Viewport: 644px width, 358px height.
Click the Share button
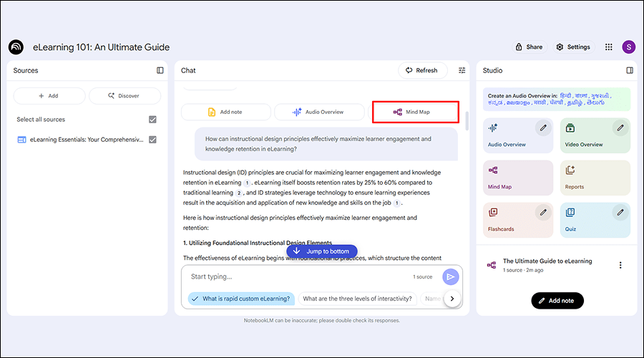pos(529,47)
